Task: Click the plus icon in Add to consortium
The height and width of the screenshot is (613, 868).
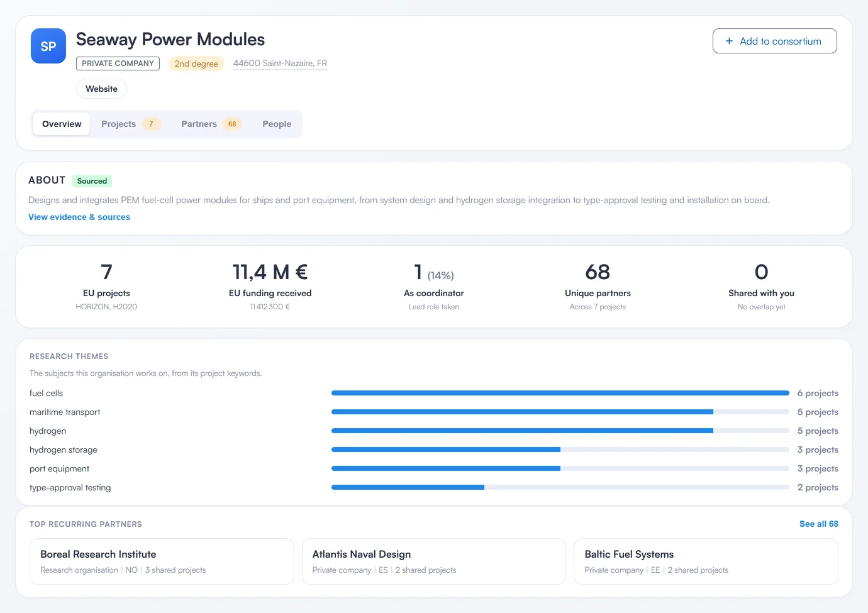Action: pyautogui.click(x=729, y=41)
